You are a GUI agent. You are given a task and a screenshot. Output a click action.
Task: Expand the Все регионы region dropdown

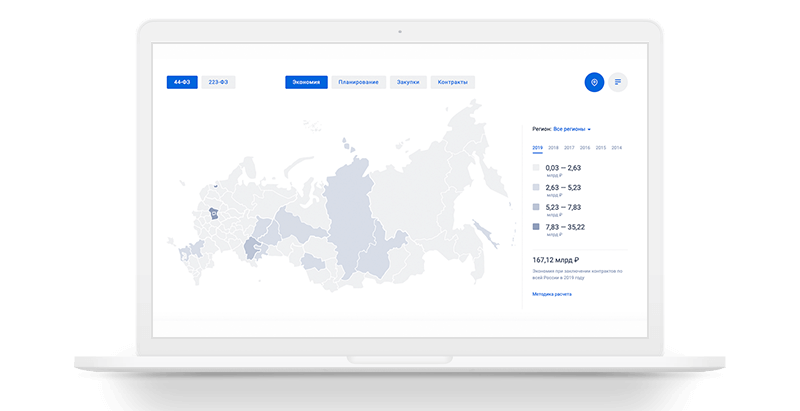coord(572,129)
